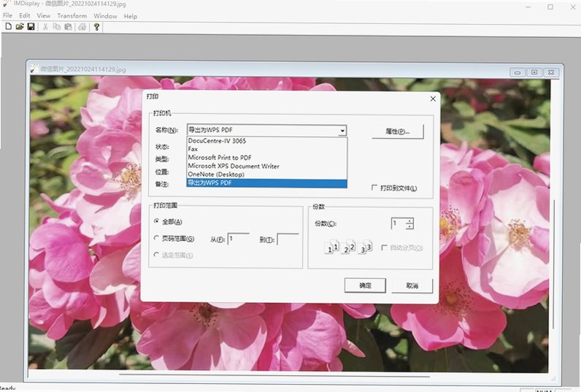The width and height of the screenshot is (581, 392).
Task: Select the 选定范围(S) radio button
Action: point(156,255)
